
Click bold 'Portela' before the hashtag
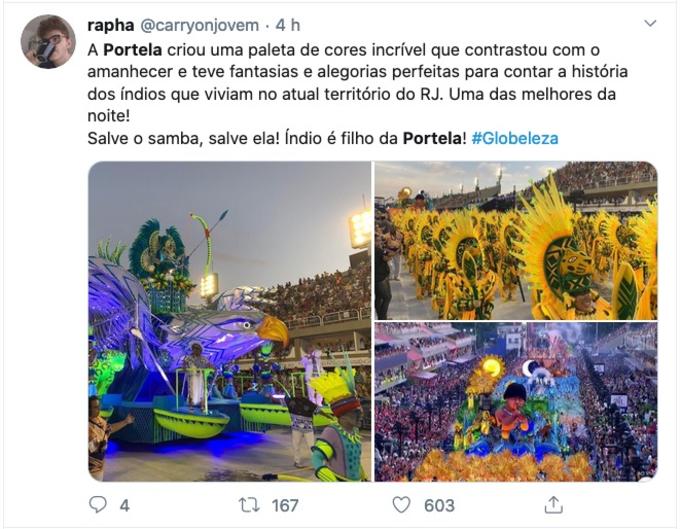point(433,138)
